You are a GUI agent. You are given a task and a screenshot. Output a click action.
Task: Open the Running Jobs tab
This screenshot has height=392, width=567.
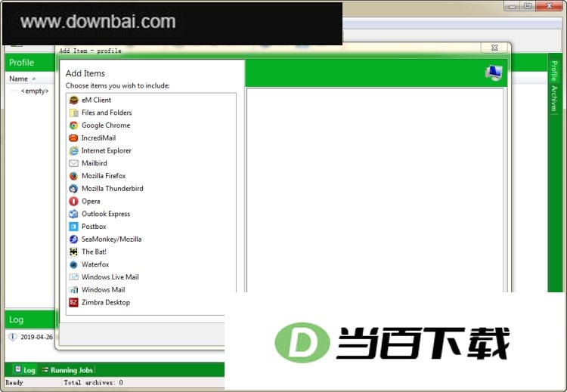click(67, 370)
